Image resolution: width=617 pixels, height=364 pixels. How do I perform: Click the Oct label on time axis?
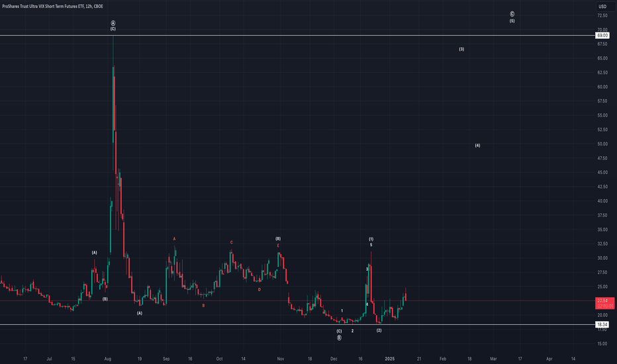click(219, 359)
